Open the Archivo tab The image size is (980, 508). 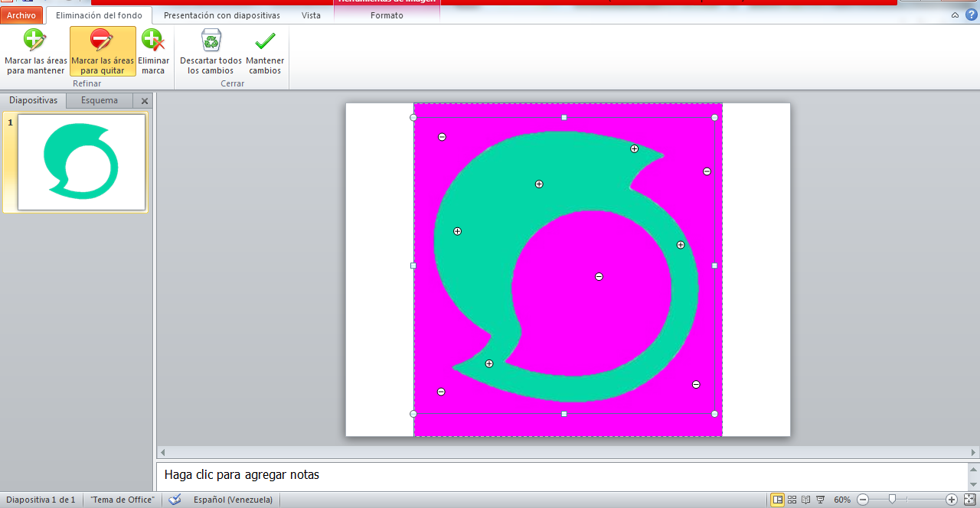pyautogui.click(x=21, y=15)
